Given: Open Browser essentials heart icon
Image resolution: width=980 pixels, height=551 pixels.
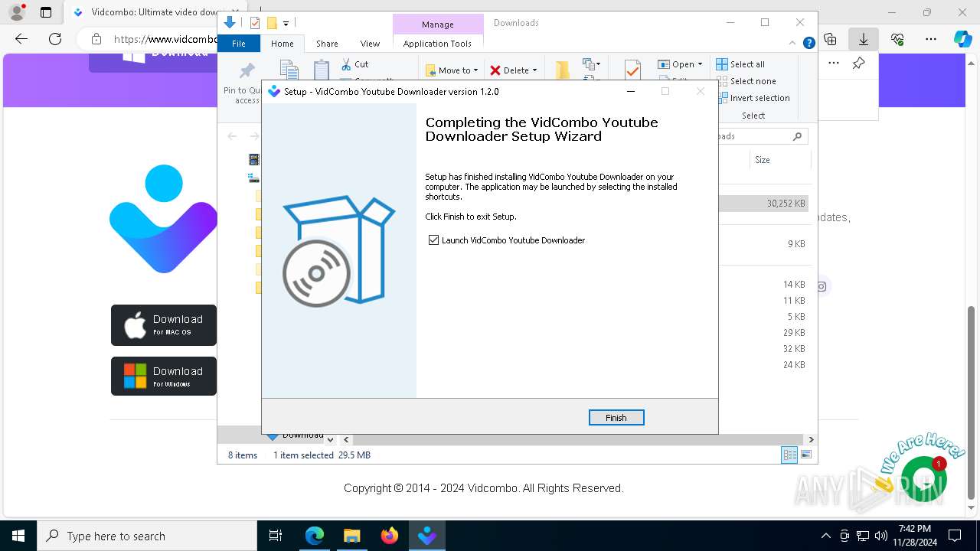Looking at the screenshot, I should click(897, 39).
